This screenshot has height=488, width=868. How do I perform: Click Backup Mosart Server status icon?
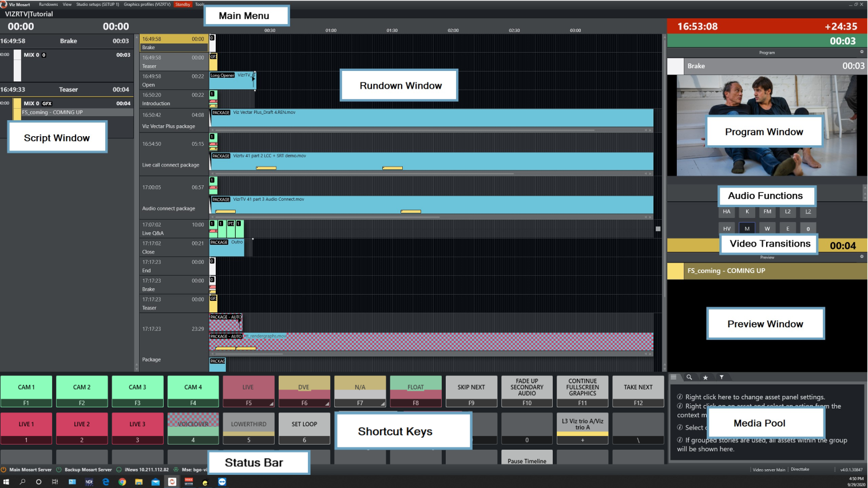(x=59, y=470)
